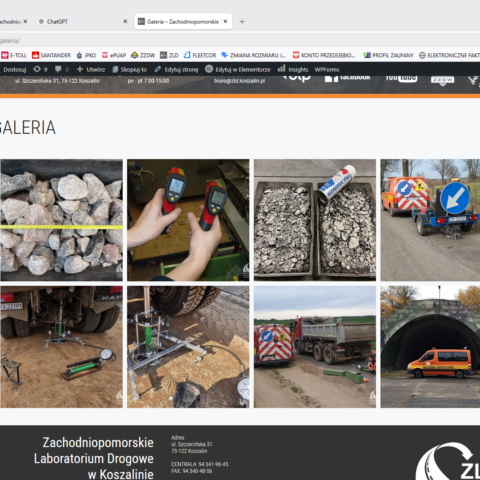The height and width of the screenshot is (480, 480).
Task: Open the ELEKTRONICZNE FAKT bookmark
Action: [449, 55]
